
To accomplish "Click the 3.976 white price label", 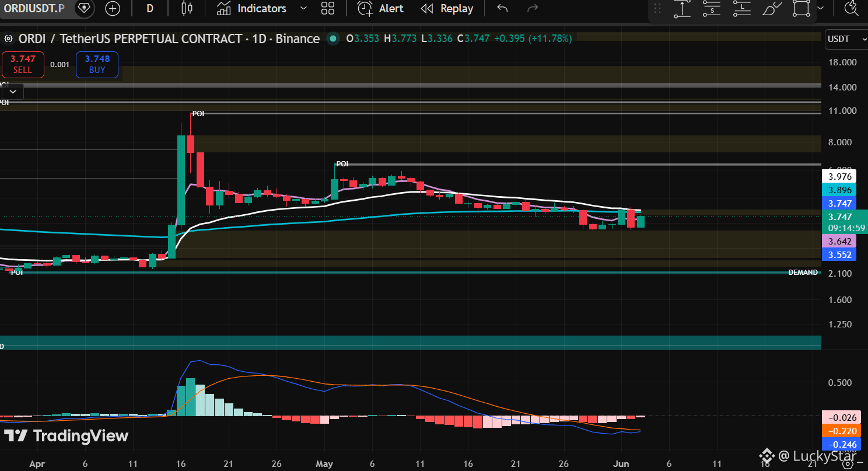I will tap(839, 176).
